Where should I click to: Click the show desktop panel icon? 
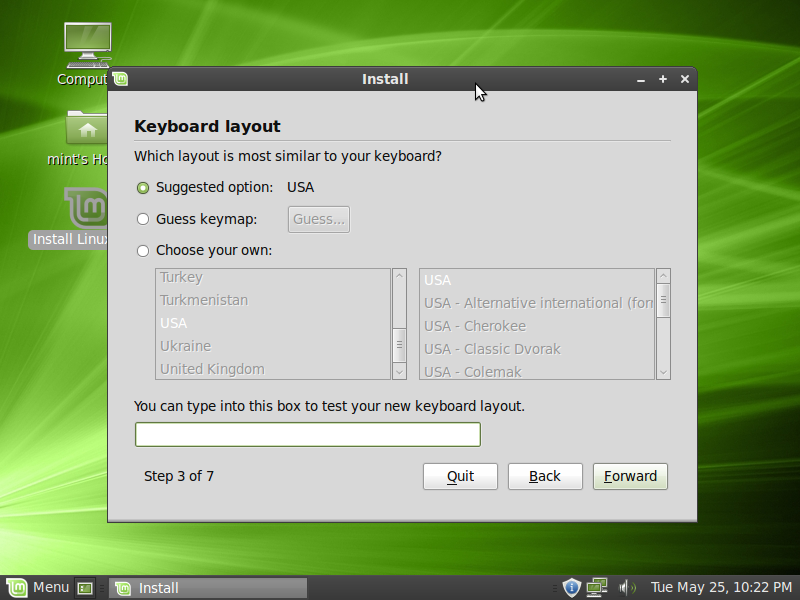(x=85, y=587)
